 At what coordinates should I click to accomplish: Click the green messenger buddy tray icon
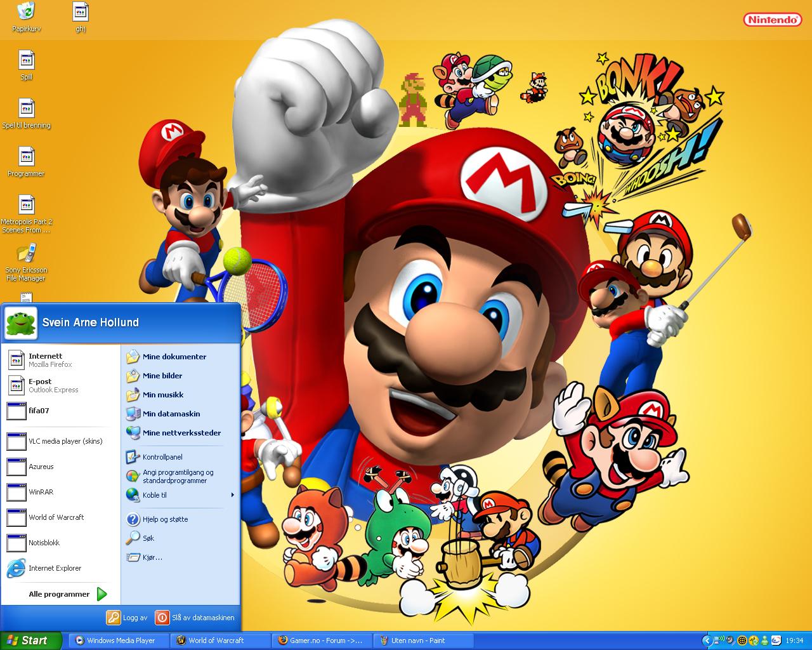pyautogui.click(x=765, y=640)
